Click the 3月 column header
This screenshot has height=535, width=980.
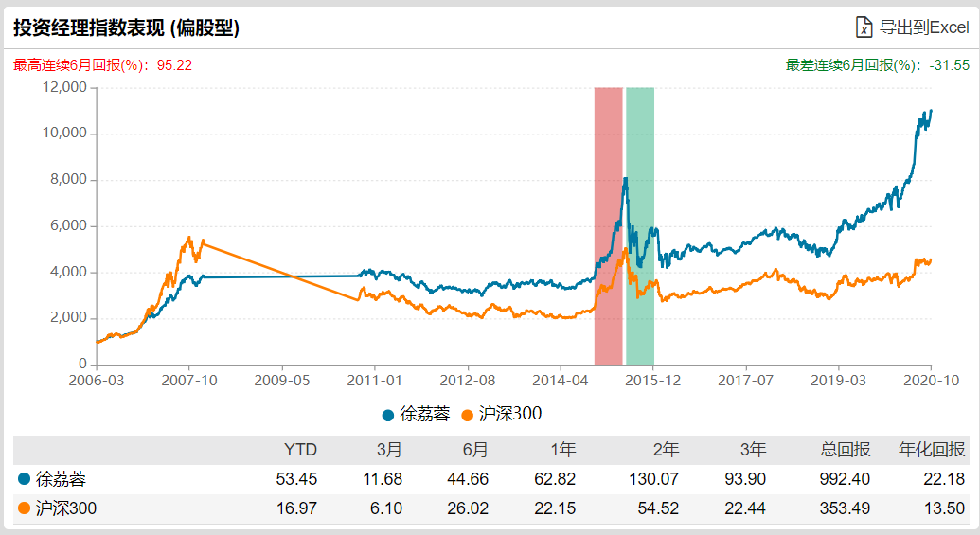[390, 449]
